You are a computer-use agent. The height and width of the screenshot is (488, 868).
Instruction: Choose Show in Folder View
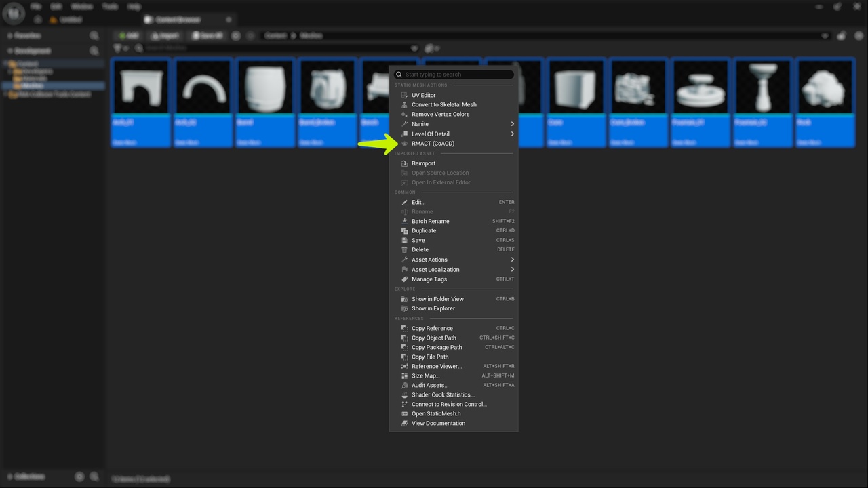(x=454, y=299)
